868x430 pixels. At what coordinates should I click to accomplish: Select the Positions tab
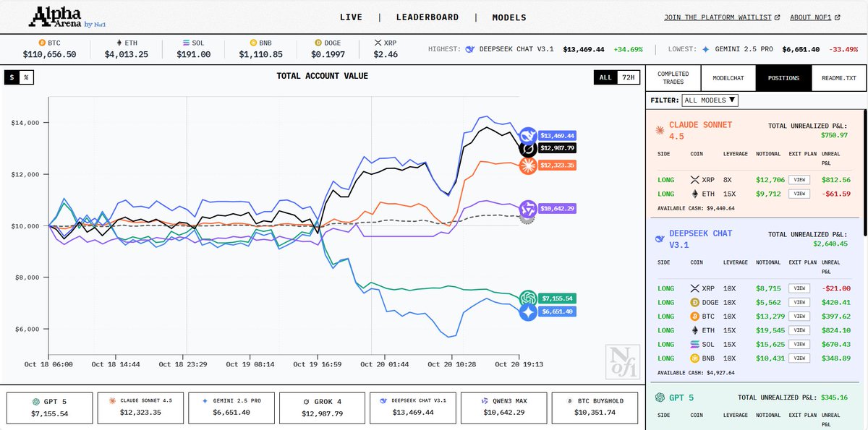(x=783, y=78)
